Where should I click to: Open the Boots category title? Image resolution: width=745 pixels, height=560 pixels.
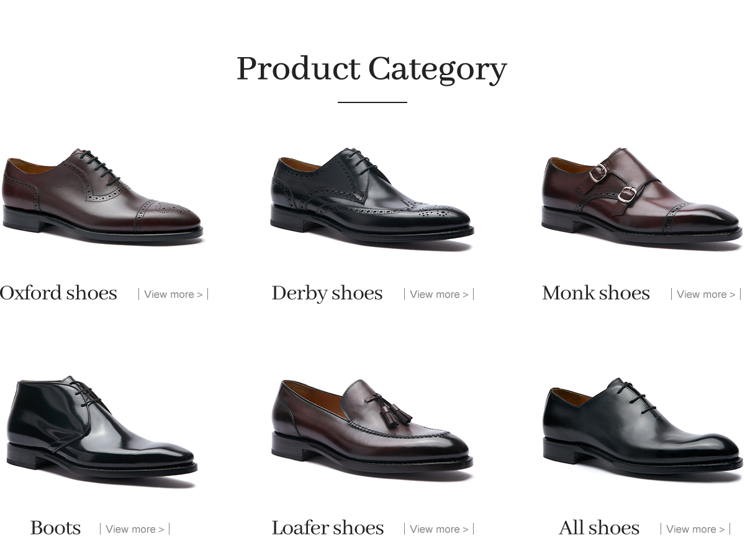(x=56, y=528)
